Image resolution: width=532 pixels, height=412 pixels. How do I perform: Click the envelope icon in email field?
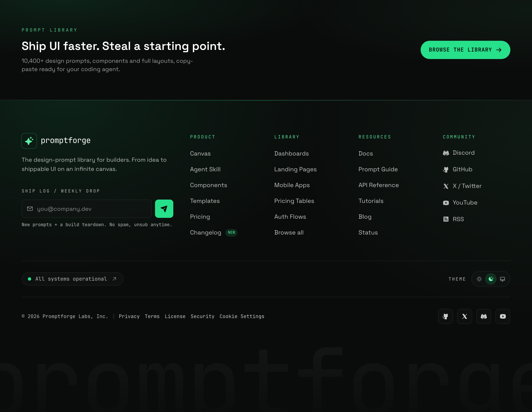click(30, 209)
